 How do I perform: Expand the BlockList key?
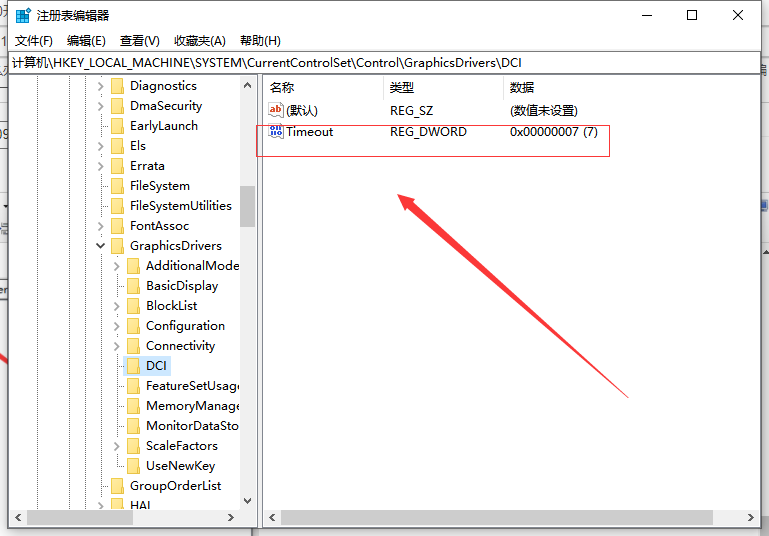[x=117, y=306]
